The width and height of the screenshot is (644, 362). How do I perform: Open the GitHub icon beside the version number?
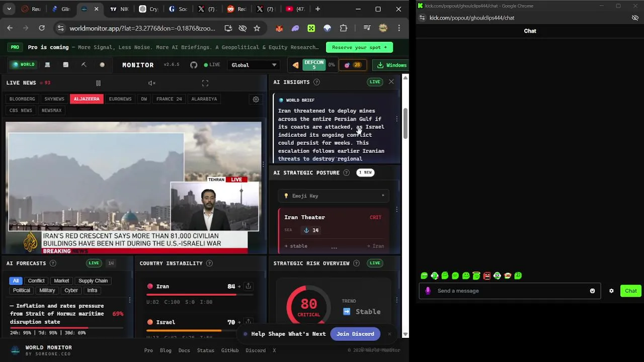click(194, 65)
